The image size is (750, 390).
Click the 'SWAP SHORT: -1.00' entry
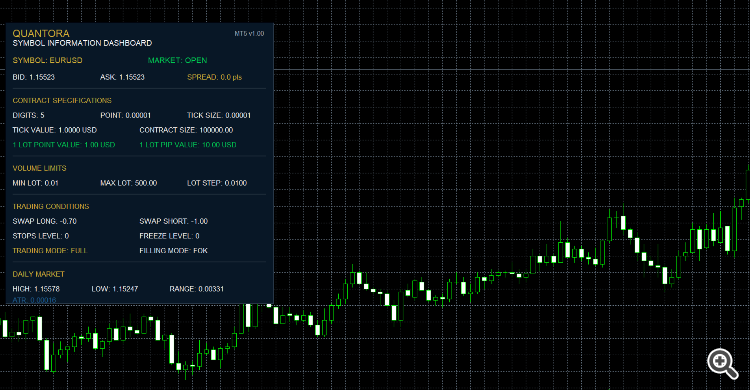pyautogui.click(x=173, y=221)
